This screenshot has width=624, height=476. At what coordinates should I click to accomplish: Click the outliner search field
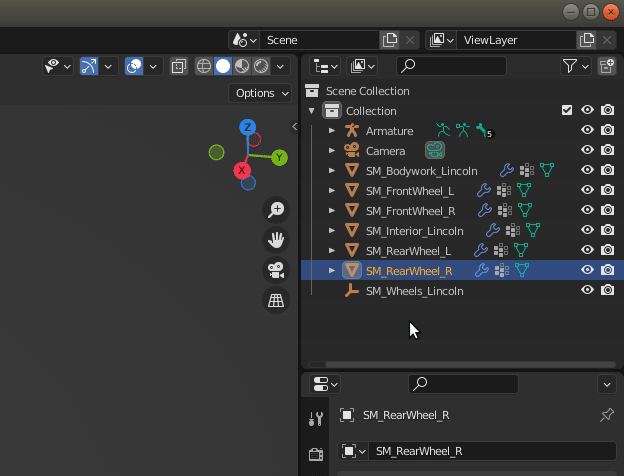[452, 66]
